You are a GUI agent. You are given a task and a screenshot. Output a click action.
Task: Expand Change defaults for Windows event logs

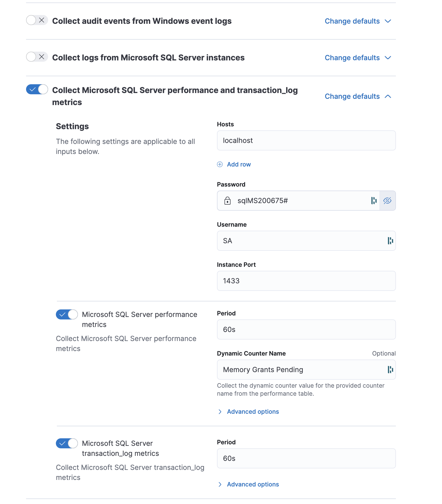pyautogui.click(x=358, y=21)
